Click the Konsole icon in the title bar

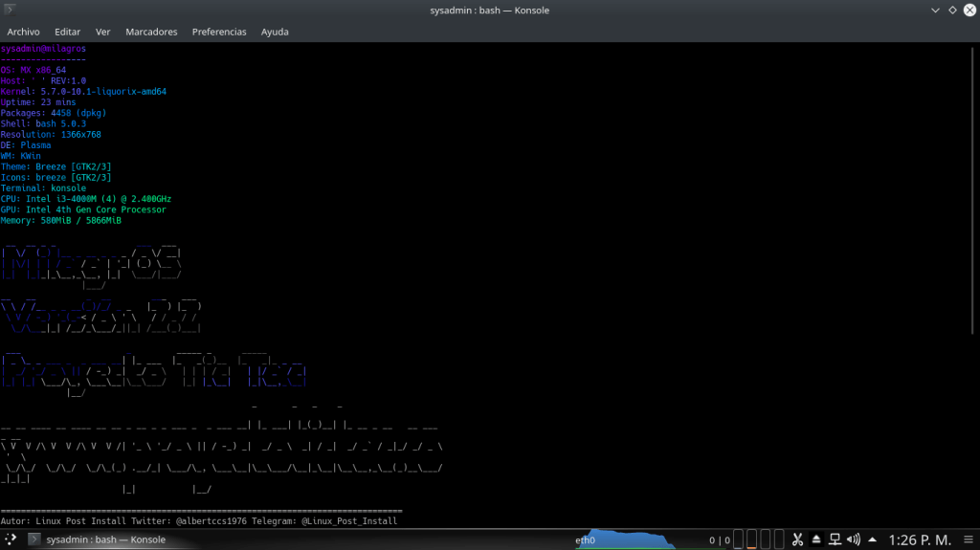pyautogui.click(x=11, y=11)
